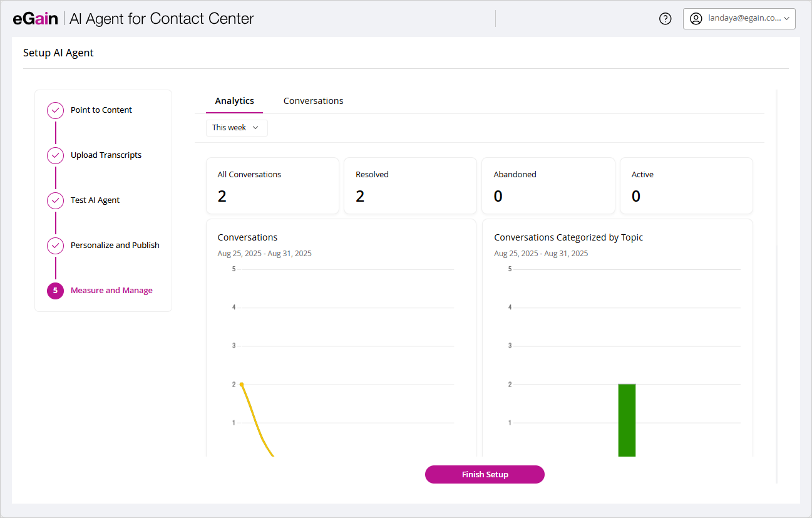Select the All Conversations stat card
The width and height of the screenshot is (812, 518).
click(x=272, y=186)
